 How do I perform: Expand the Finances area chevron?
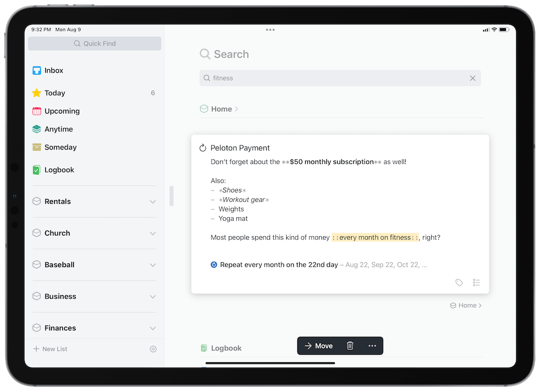coord(153,328)
